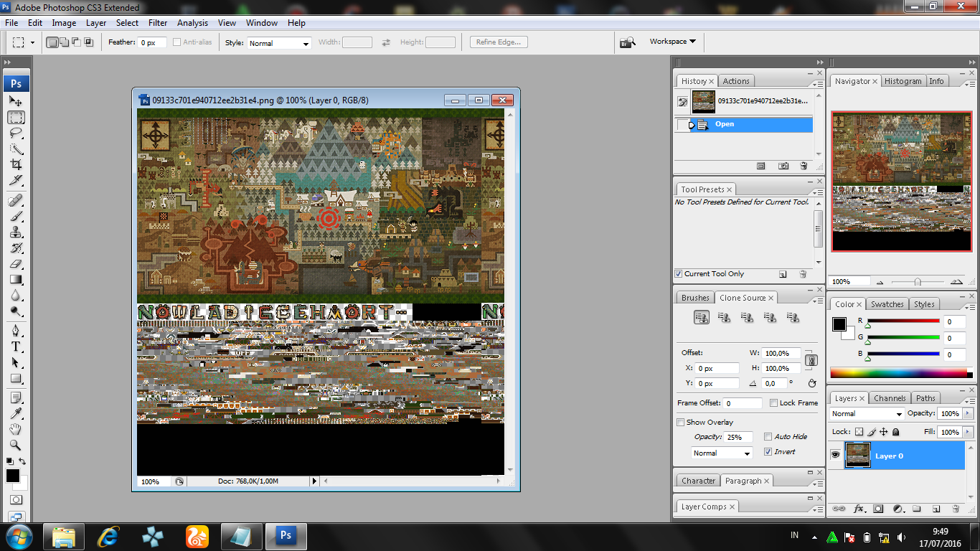Viewport: 980px width, 551px height.
Task: Hide Layer 0 with its eye toggle
Action: tap(836, 456)
